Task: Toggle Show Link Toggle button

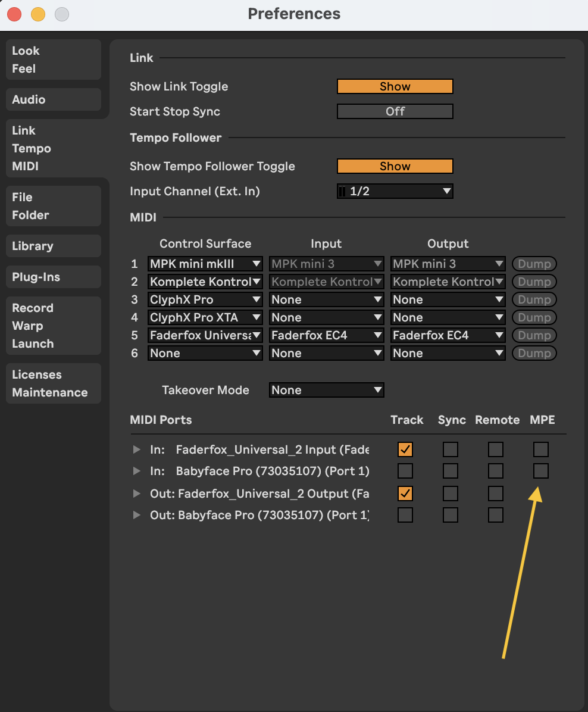Action: click(x=395, y=86)
